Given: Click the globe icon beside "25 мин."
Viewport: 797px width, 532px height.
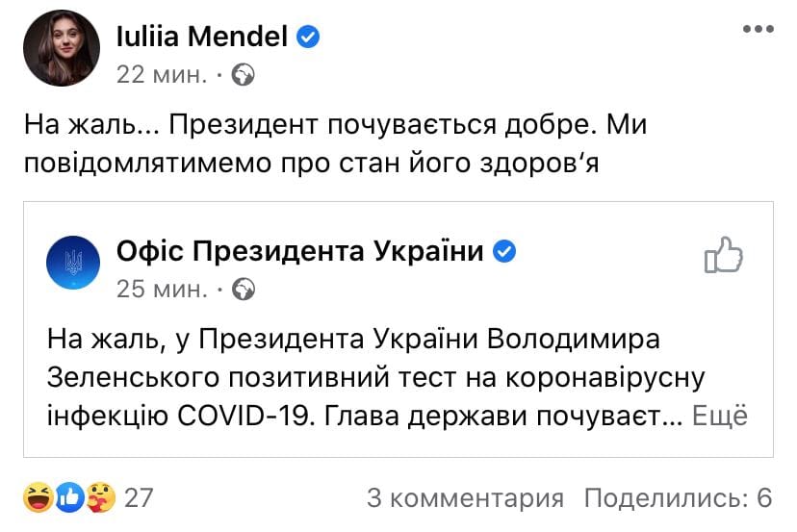Looking at the screenshot, I should tap(244, 288).
